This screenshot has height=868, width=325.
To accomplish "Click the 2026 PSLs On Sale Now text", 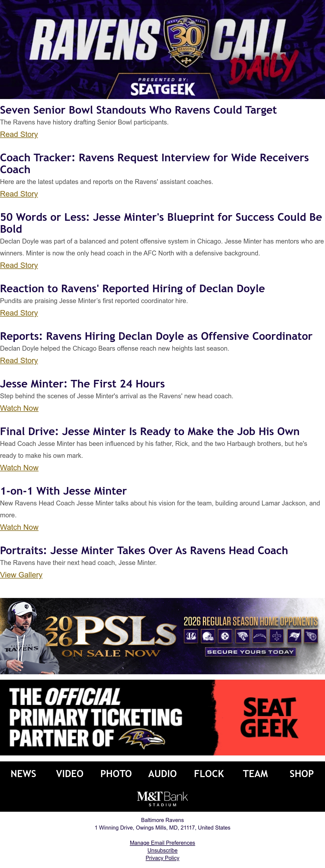I will (111, 636).
